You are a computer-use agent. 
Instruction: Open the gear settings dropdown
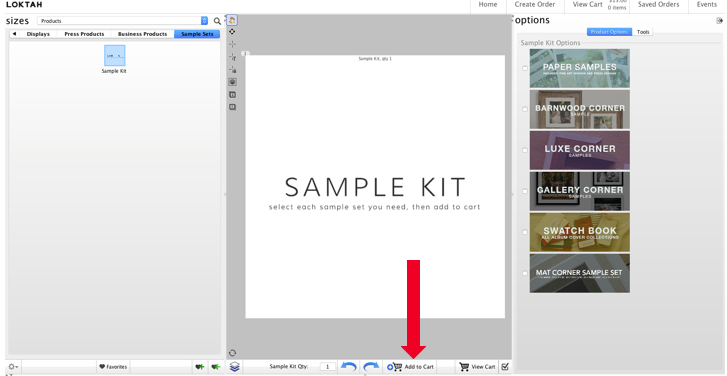click(x=13, y=367)
